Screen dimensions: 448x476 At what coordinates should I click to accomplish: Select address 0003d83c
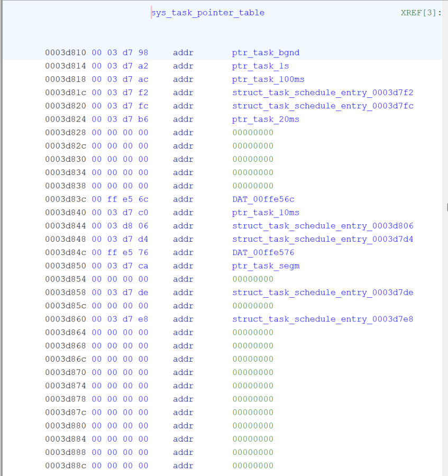66,199
